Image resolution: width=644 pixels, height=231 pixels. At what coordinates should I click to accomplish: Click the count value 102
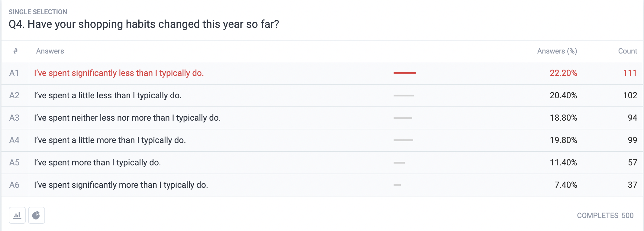[x=630, y=96]
